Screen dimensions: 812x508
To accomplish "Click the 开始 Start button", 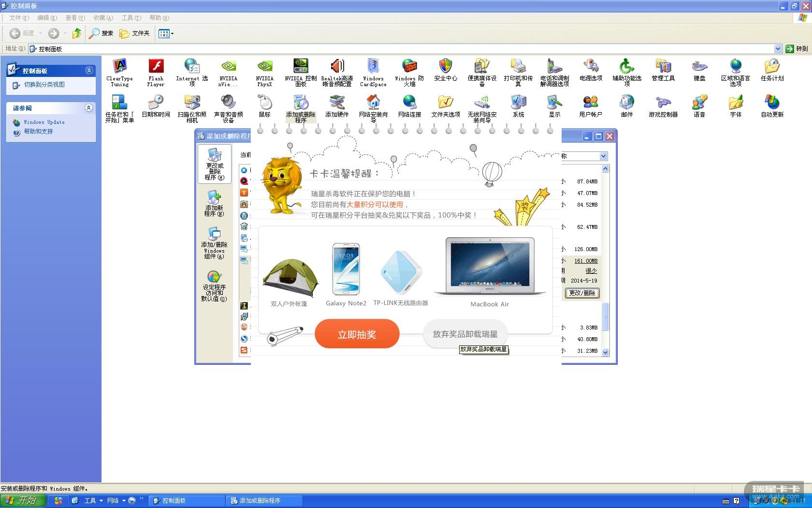I will [x=23, y=501].
